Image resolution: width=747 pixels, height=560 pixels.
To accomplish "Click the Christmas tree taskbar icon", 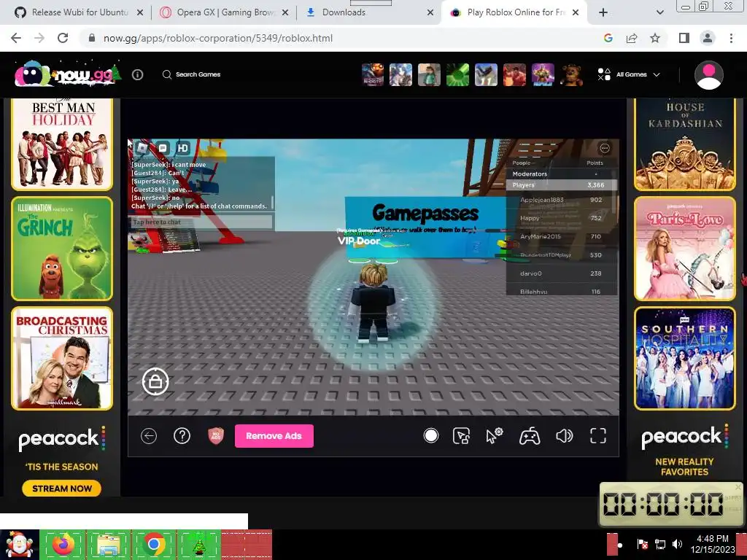I will pos(198,545).
